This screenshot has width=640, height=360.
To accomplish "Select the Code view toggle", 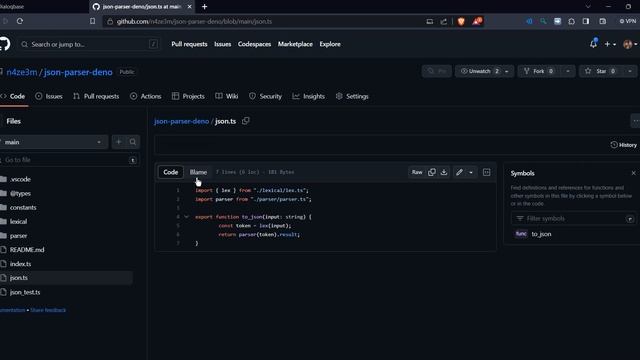I will coord(171,172).
